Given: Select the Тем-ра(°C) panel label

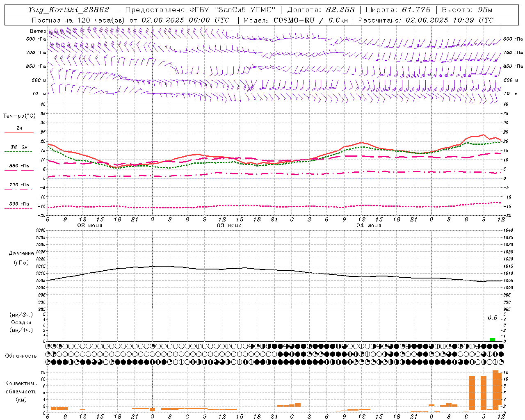Looking at the screenshot, I should pos(19,116).
